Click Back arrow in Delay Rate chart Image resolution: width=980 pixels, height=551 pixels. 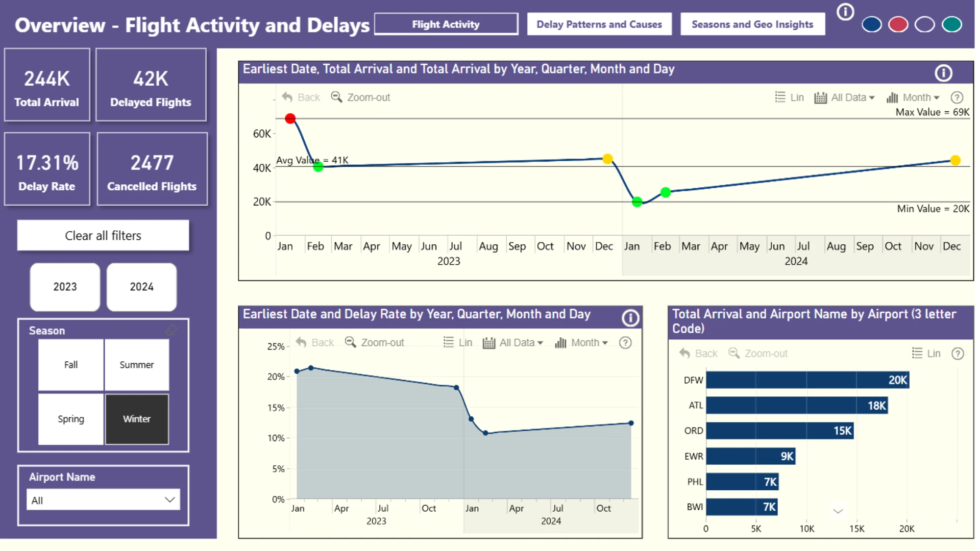click(x=314, y=342)
